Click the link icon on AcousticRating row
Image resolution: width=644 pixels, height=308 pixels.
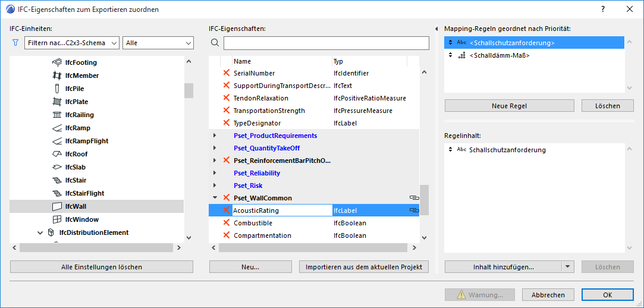[x=414, y=210]
